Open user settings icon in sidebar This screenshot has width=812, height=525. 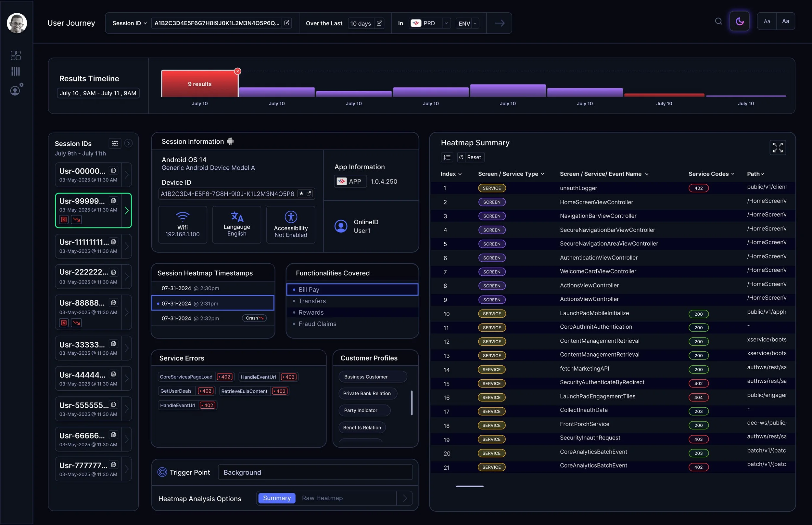[x=16, y=90]
